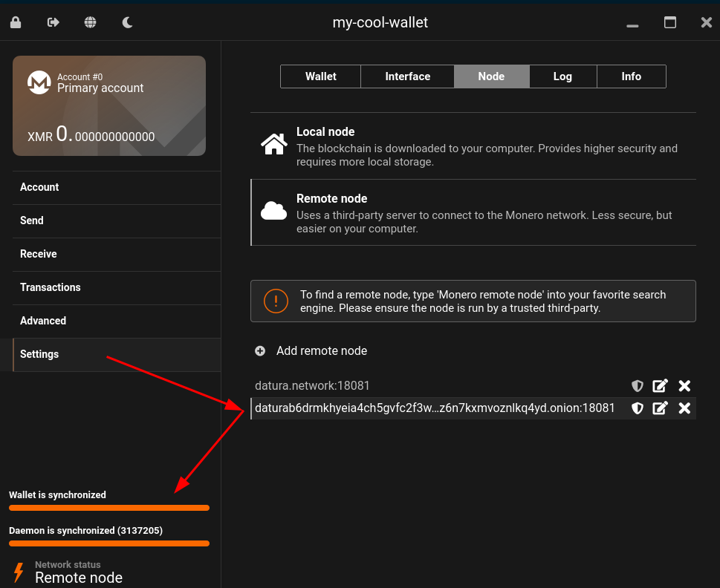The image size is (720, 588).
Task: Select the Node settings tab
Action: [x=491, y=76]
